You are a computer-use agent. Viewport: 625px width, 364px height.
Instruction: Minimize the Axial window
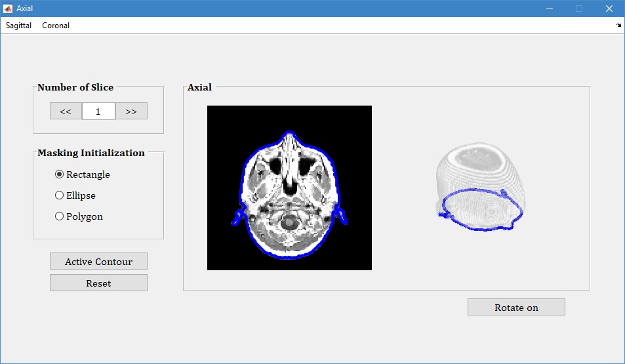click(549, 9)
